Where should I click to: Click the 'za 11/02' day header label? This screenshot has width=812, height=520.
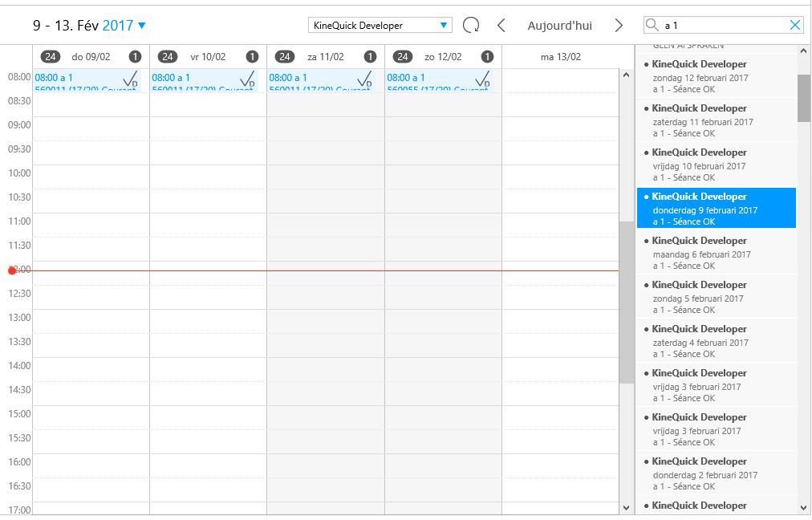pos(326,57)
